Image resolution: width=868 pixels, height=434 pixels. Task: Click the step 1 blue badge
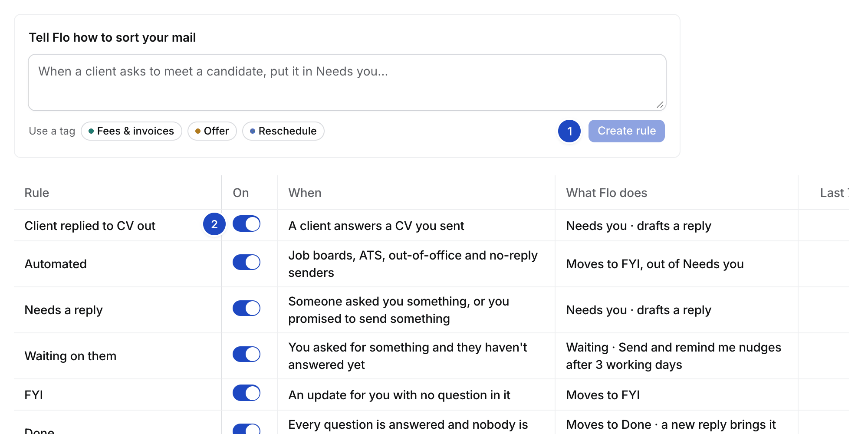569,131
